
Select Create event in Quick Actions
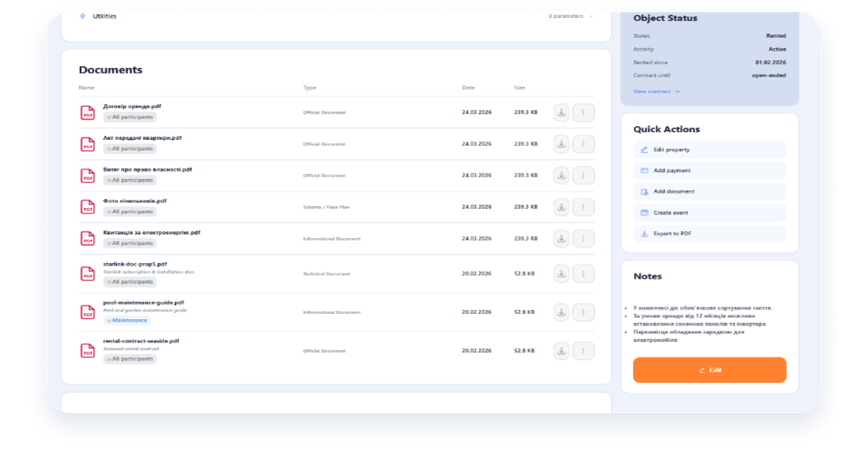[x=710, y=213]
